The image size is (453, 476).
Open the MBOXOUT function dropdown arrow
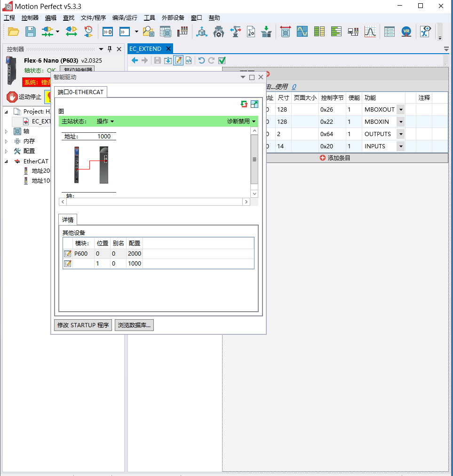401,110
